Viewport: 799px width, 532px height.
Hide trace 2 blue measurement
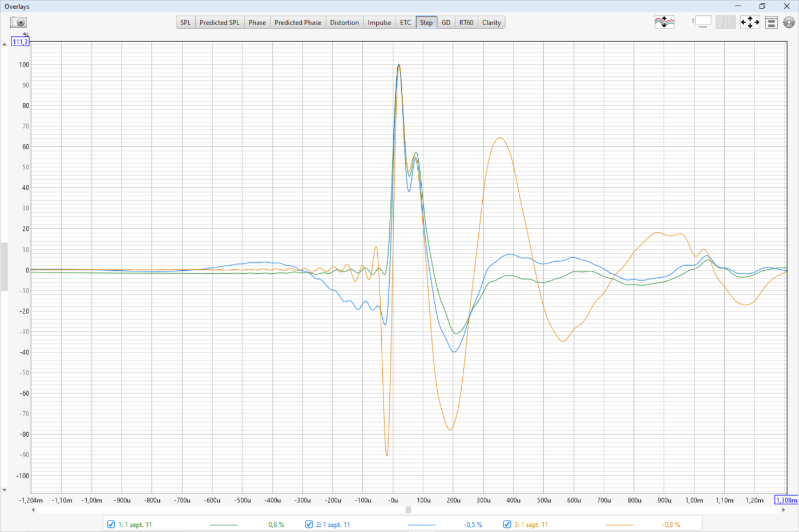[x=309, y=524]
